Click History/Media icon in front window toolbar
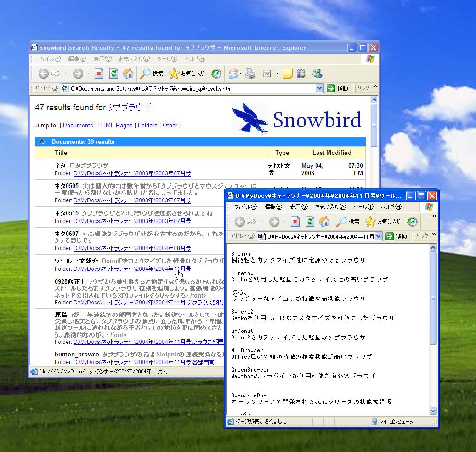The image size is (476, 452). (412, 222)
